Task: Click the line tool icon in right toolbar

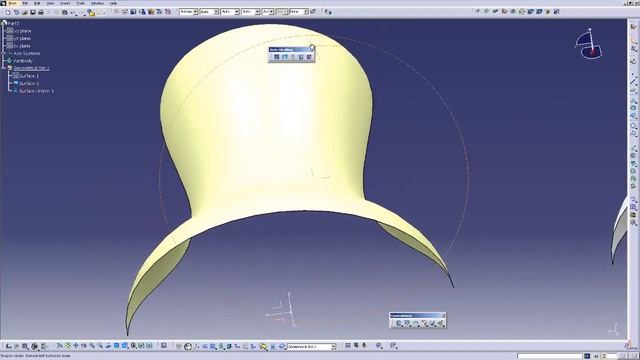Action: point(633,82)
